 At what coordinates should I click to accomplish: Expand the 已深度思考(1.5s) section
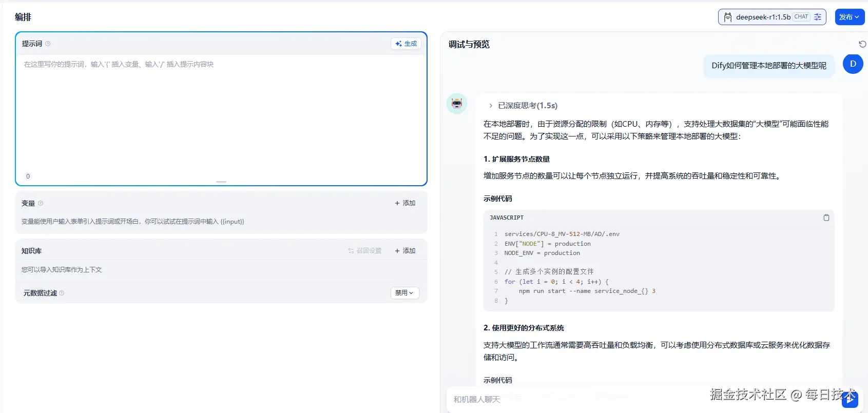click(523, 106)
